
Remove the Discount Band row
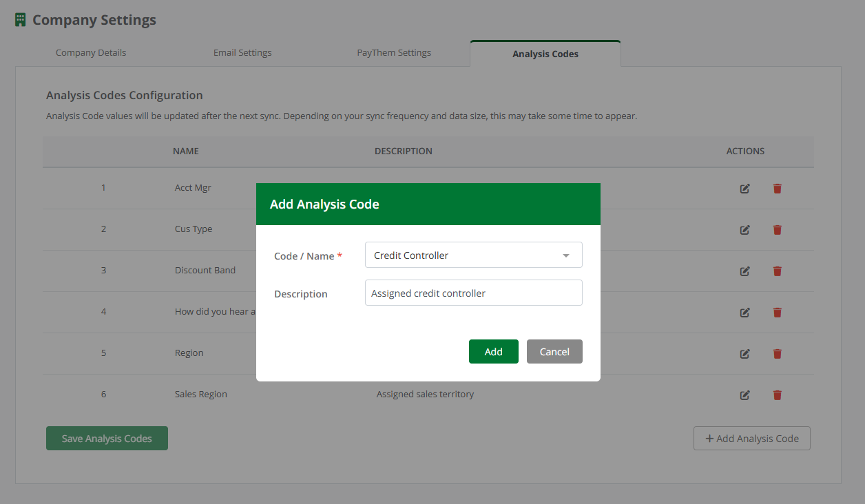pyautogui.click(x=777, y=271)
